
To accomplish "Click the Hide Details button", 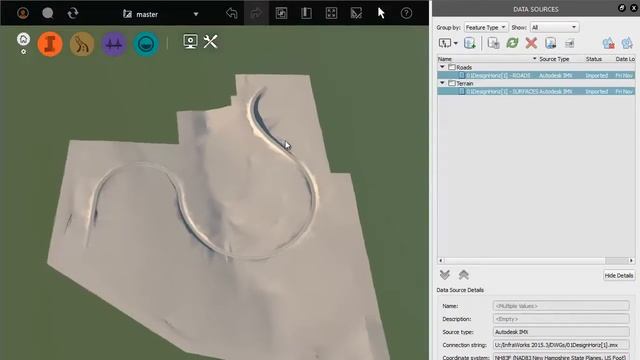I will click(619, 276).
